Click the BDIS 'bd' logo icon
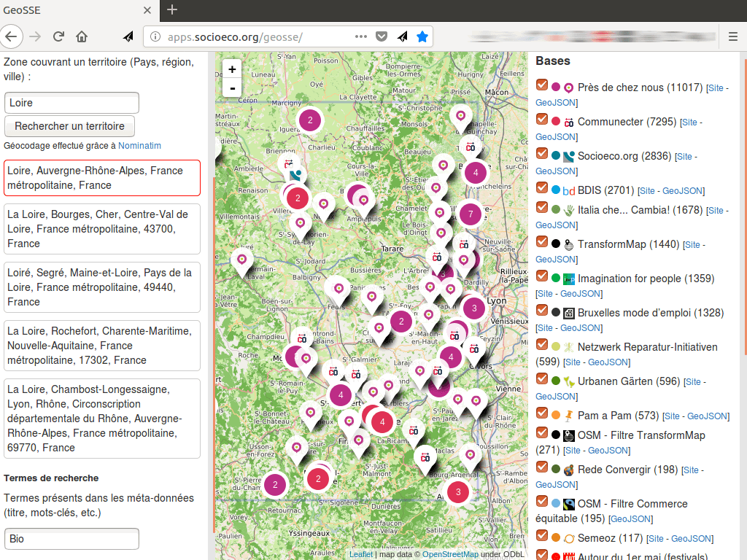747x560 pixels. (568, 190)
